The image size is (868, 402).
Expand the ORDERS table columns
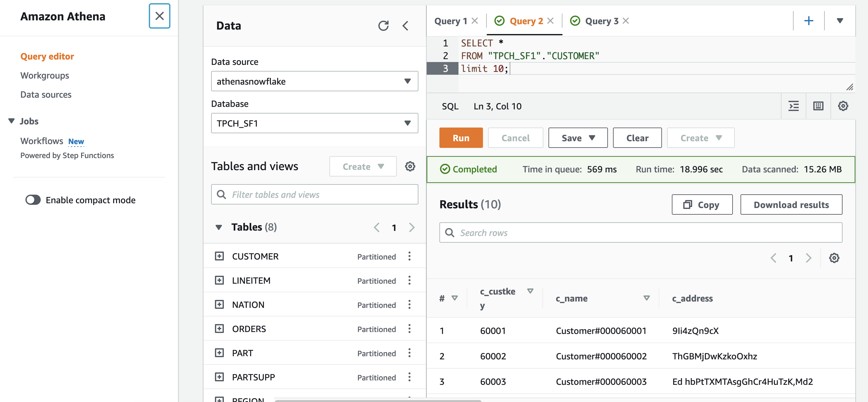click(x=219, y=329)
